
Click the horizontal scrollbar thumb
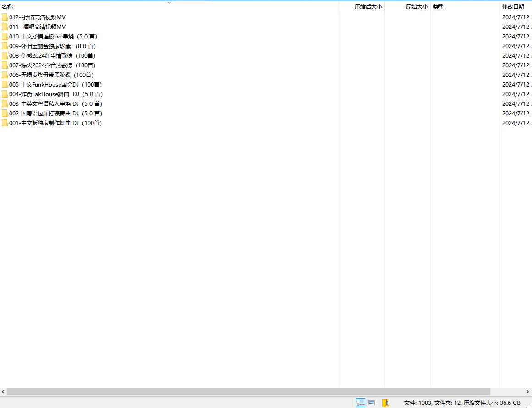[248, 392]
